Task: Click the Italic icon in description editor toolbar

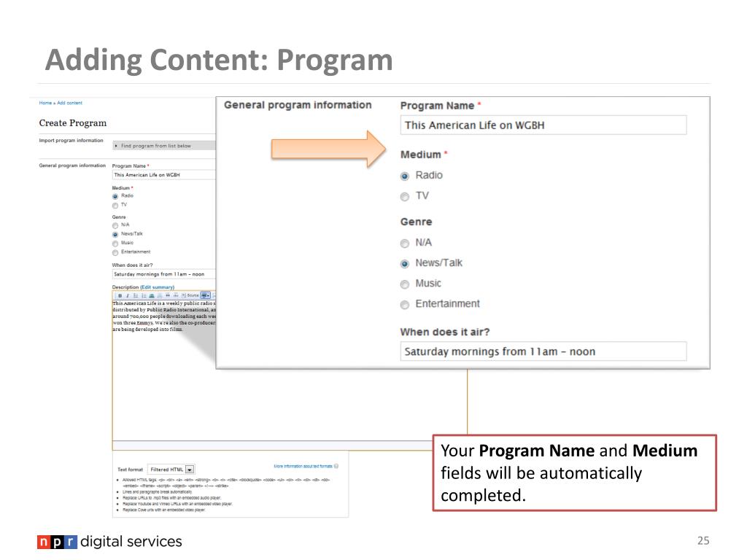Action: click(128, 296)
